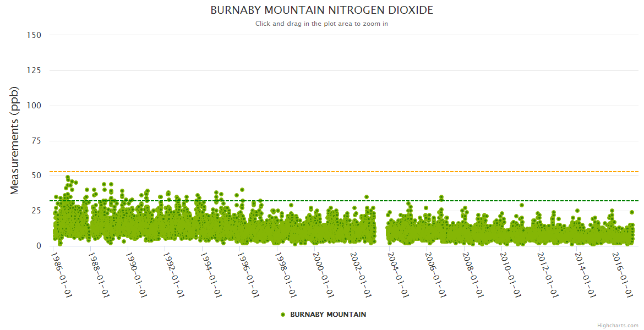Click the 2016-01-01 x-axis date label

623,274
